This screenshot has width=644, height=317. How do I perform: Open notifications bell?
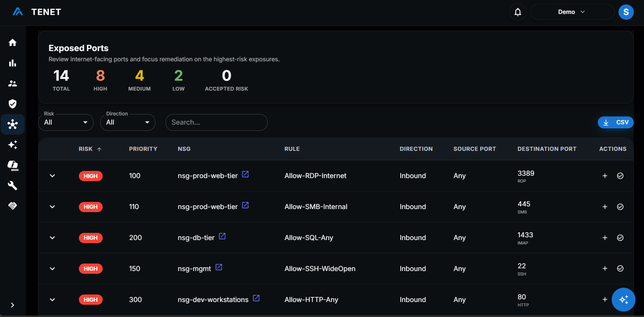pos(518,12)
